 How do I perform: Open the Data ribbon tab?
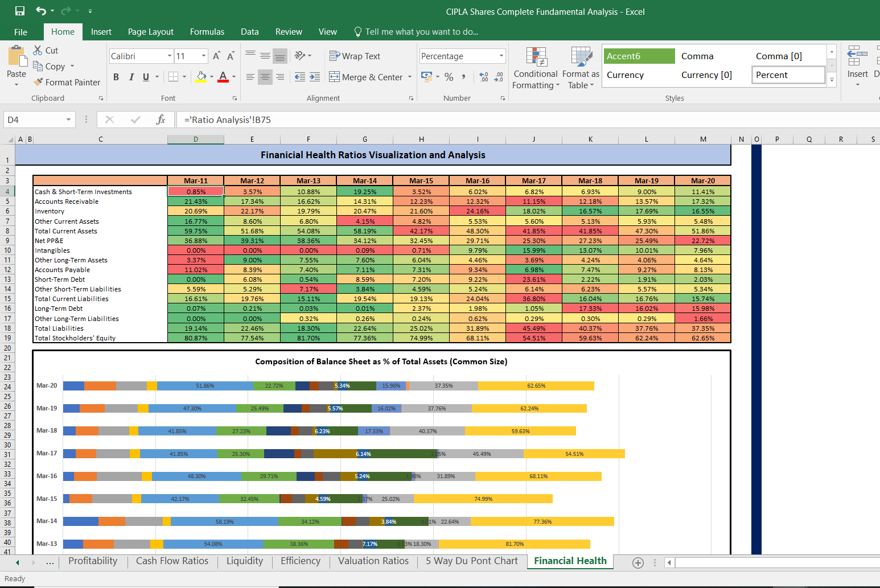pos(250,32)
